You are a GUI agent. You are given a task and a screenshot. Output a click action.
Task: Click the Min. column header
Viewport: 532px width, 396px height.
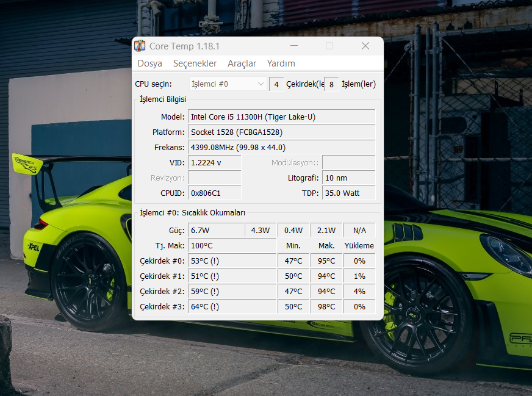click(293, 246)
